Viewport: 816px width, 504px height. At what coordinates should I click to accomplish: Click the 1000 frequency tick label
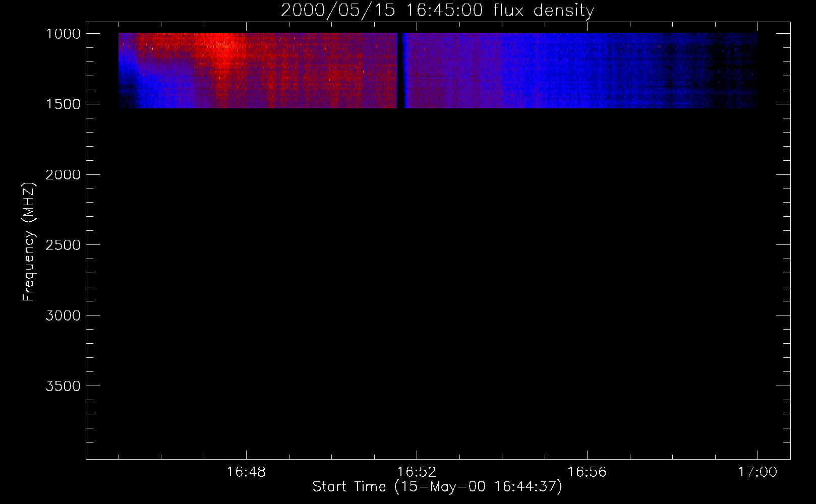(63, 34)
